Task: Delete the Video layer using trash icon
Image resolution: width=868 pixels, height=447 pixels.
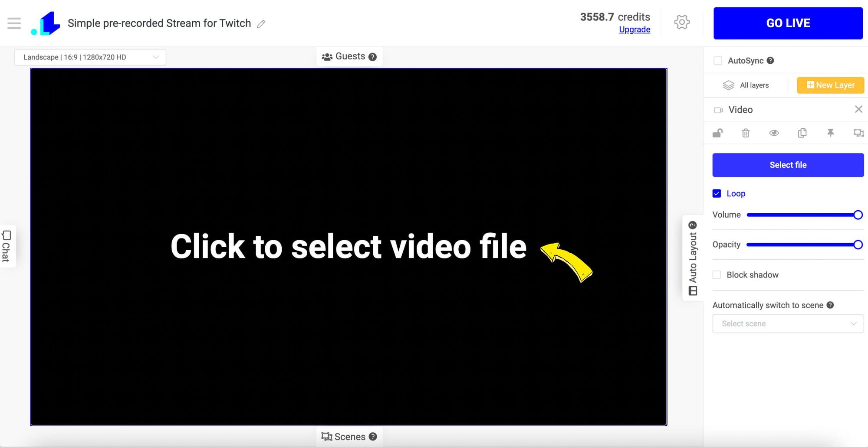Action: point(746,133)
